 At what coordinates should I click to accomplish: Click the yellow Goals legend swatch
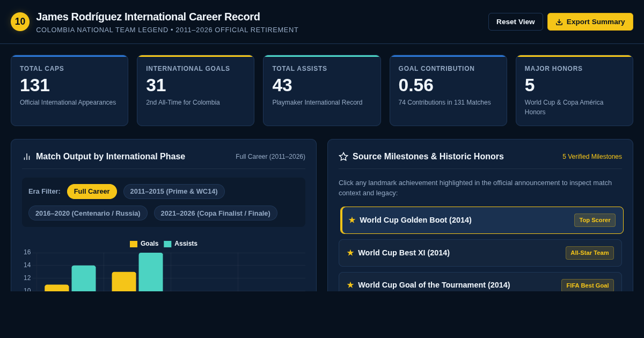pyautogui.click(x=134, y=244)
